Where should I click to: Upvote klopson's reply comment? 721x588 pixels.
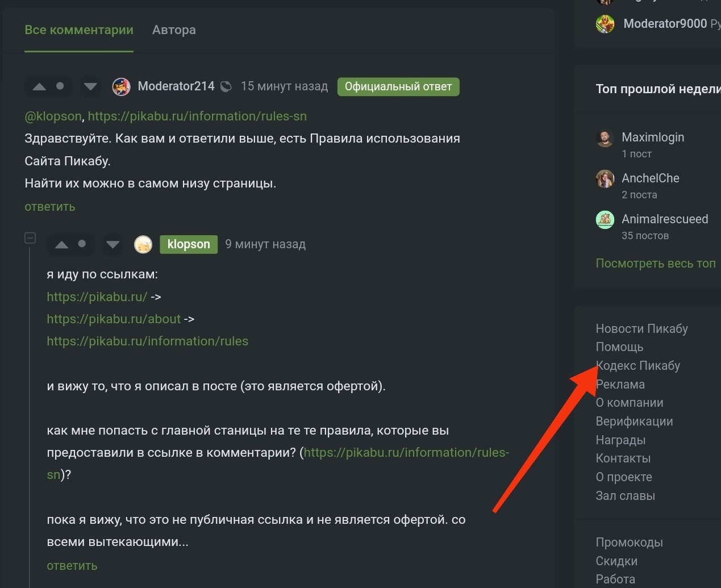(61, 245)
